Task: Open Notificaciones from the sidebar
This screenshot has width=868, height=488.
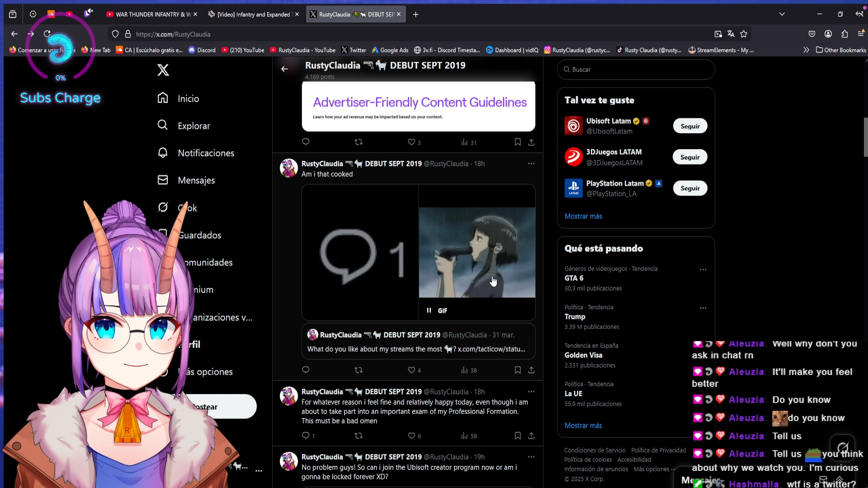Action: pos(206,153)
